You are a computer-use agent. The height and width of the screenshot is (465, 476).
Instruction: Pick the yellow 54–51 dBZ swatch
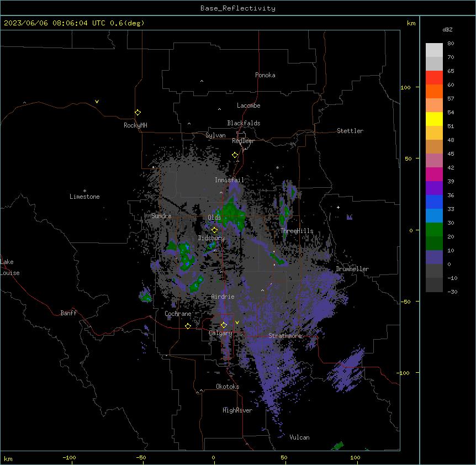point(434,119)
